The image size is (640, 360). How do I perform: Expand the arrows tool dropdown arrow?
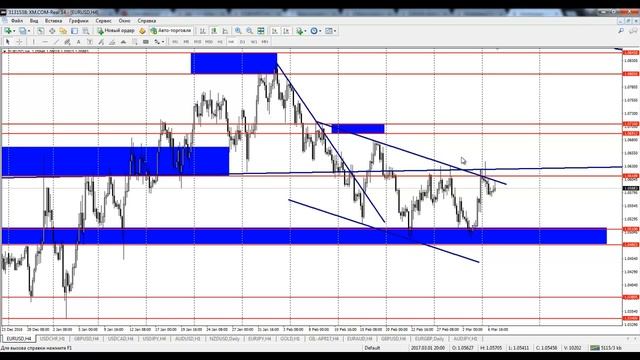tap(163, 42)
